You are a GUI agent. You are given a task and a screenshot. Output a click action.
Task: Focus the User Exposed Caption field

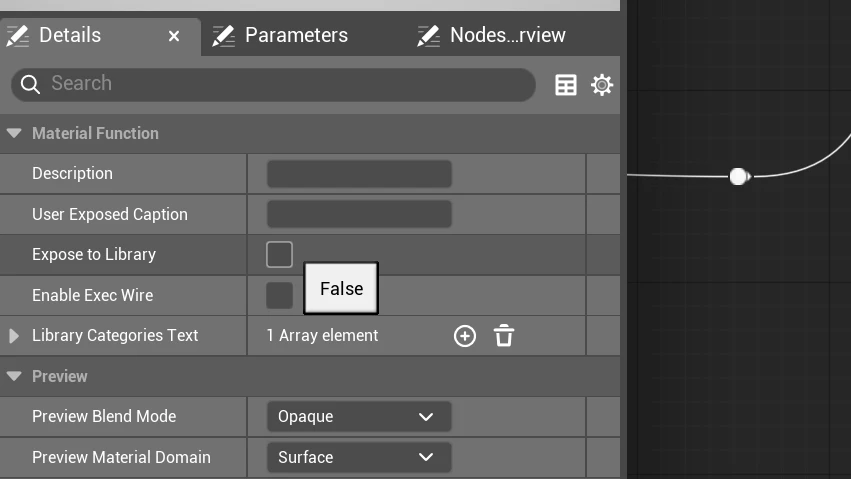coord(359,214)
